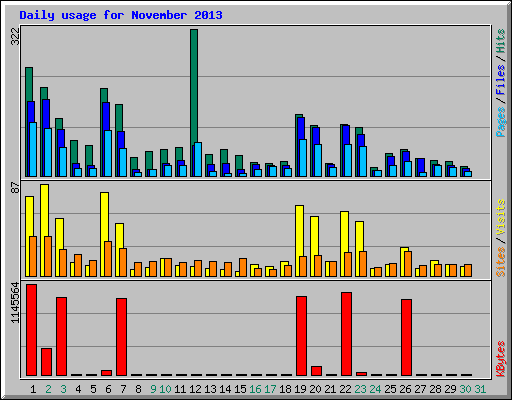This screenshot has height=400, width=512.
Task: Click day label 19 on the x-axis
Action: pyautogui.click(x=300, y=389)
